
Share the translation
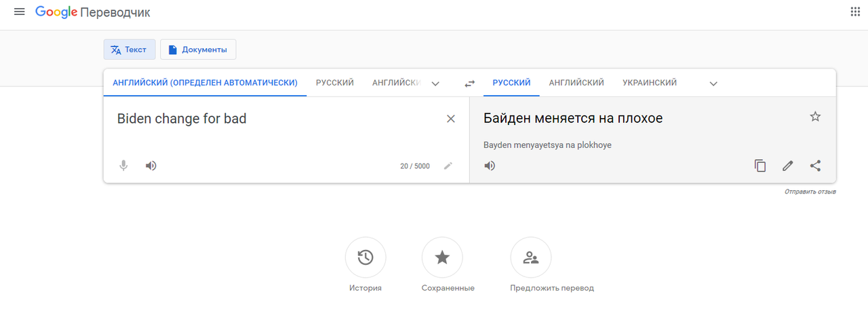click(815, 165)
